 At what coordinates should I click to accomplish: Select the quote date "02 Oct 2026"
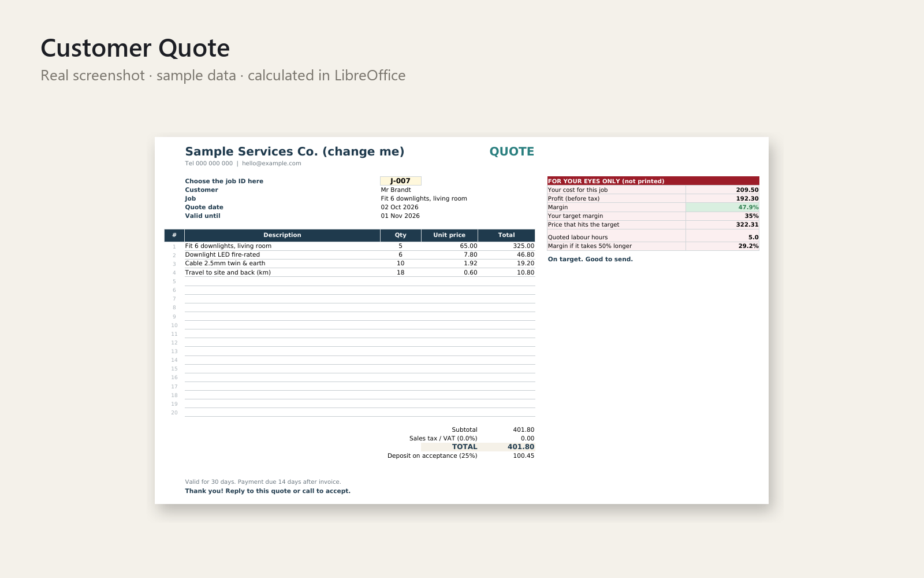point(400,207)
